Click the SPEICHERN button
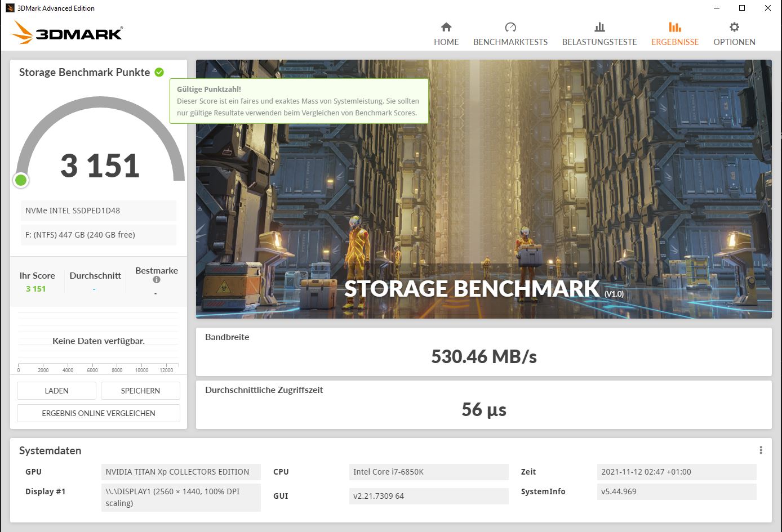 (140, 391)
